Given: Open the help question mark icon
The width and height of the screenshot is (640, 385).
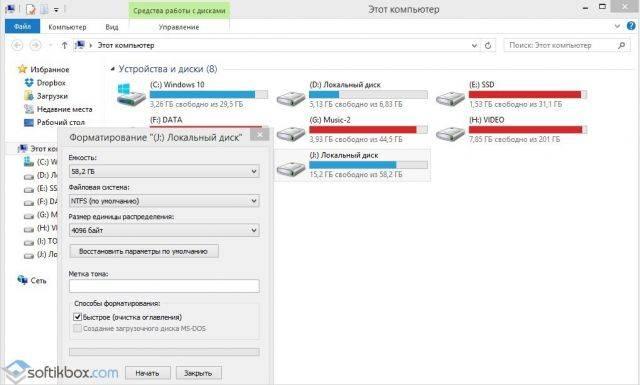Looking at the screenshot, I should (x=631, y=26).
